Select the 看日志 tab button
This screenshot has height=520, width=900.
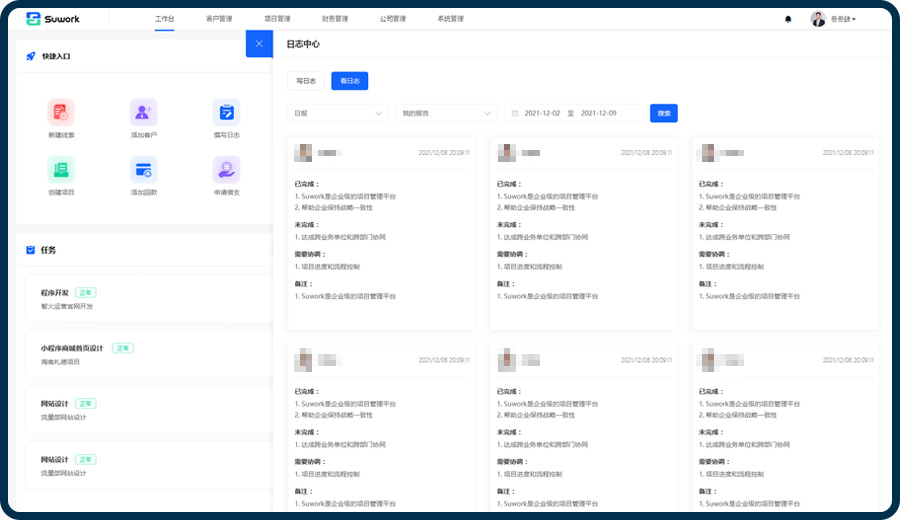349,81
